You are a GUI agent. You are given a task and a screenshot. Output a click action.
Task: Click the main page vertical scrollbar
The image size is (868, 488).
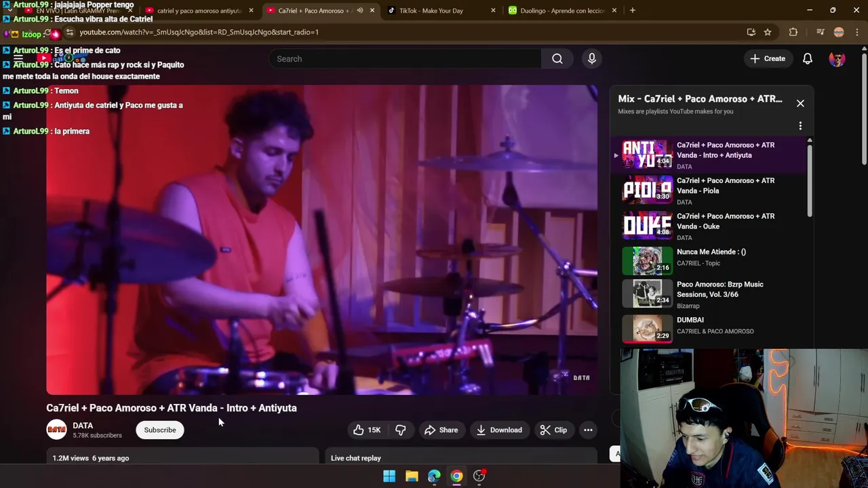(x=864, y=108)
